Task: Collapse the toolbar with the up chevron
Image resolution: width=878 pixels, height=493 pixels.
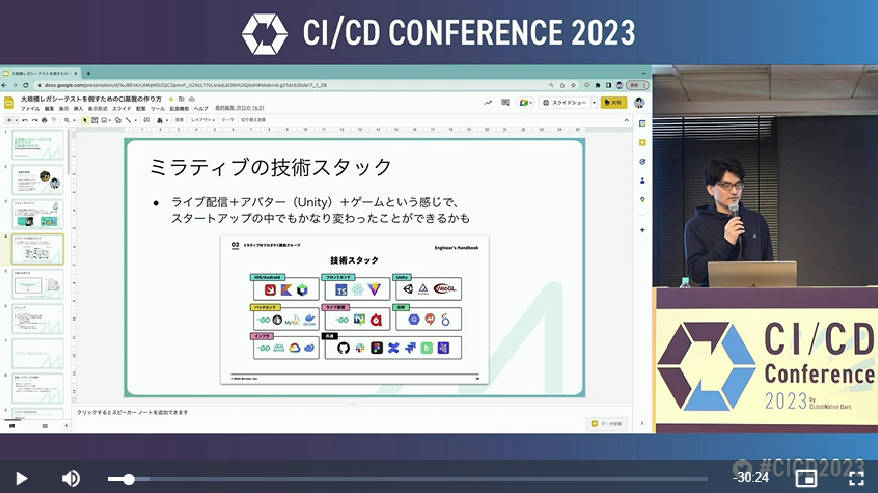Action: coord(627,120)
